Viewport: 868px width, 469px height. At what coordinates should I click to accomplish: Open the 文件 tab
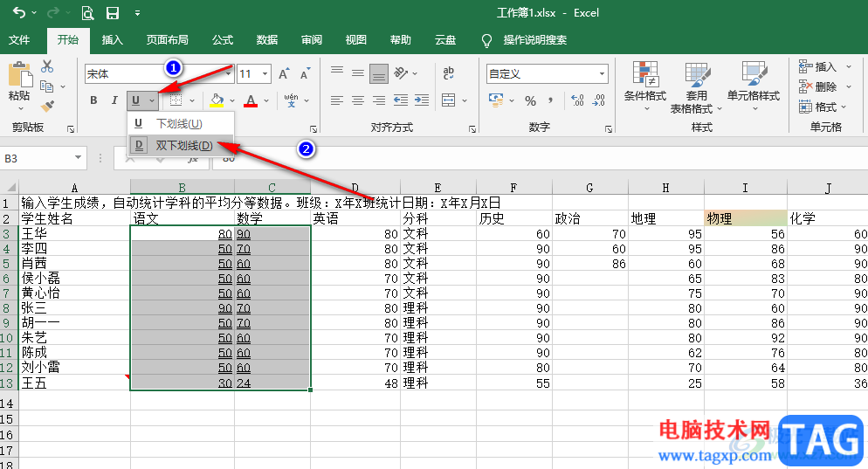pyautogui.click(x=19, y=40)
